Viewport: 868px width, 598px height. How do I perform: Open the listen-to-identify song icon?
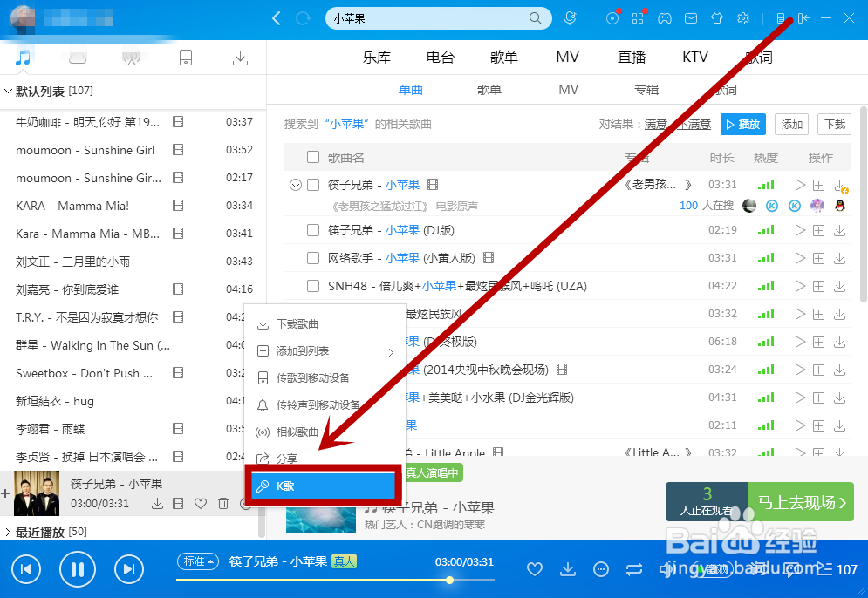(x=570, y=18)
